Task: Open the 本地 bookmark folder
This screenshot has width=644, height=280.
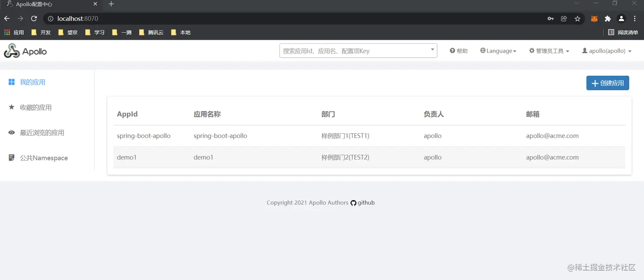Action: click(181, 32)
